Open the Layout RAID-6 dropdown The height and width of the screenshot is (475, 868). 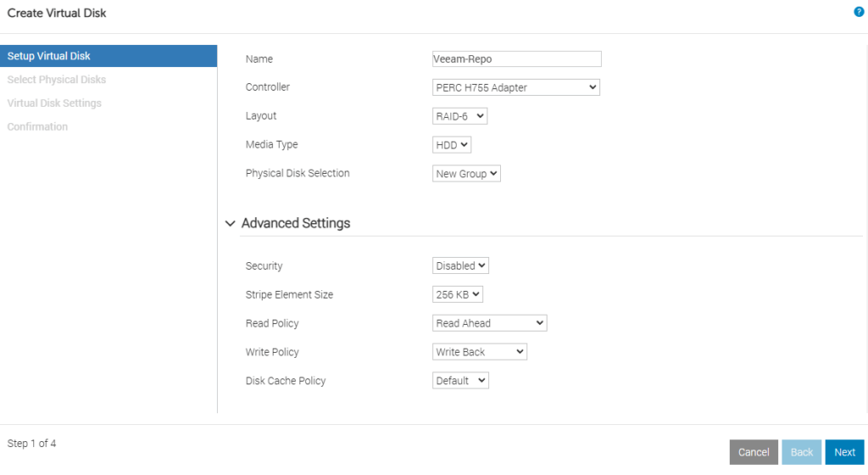459,116
